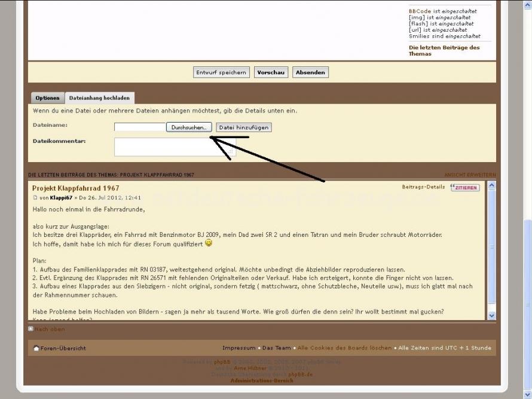Open the Beitrags-Details link
The image size is (532, 399).
(423, 187)
